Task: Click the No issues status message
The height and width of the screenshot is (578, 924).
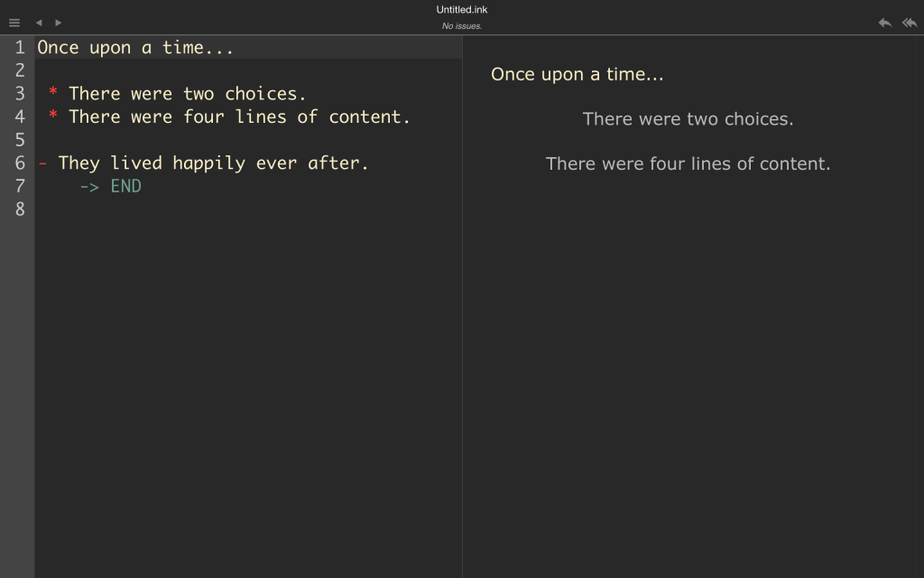Action: (x=461, y=25)
